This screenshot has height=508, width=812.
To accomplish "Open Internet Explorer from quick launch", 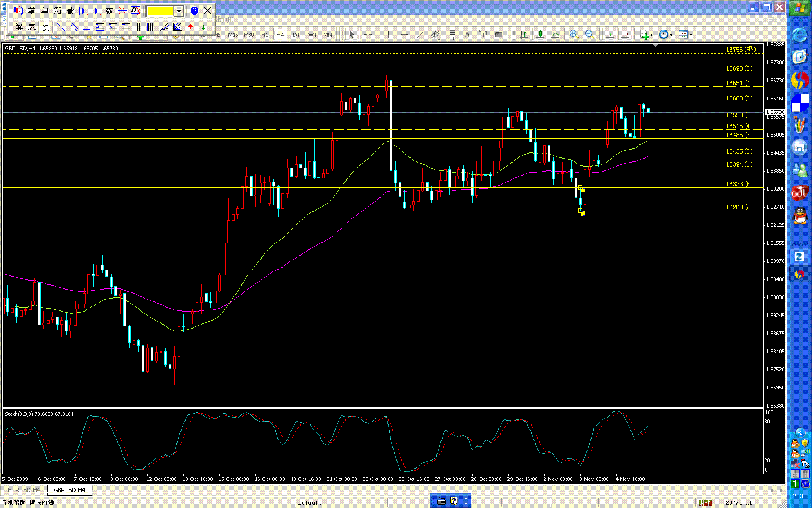I will [x=799, y=35].
